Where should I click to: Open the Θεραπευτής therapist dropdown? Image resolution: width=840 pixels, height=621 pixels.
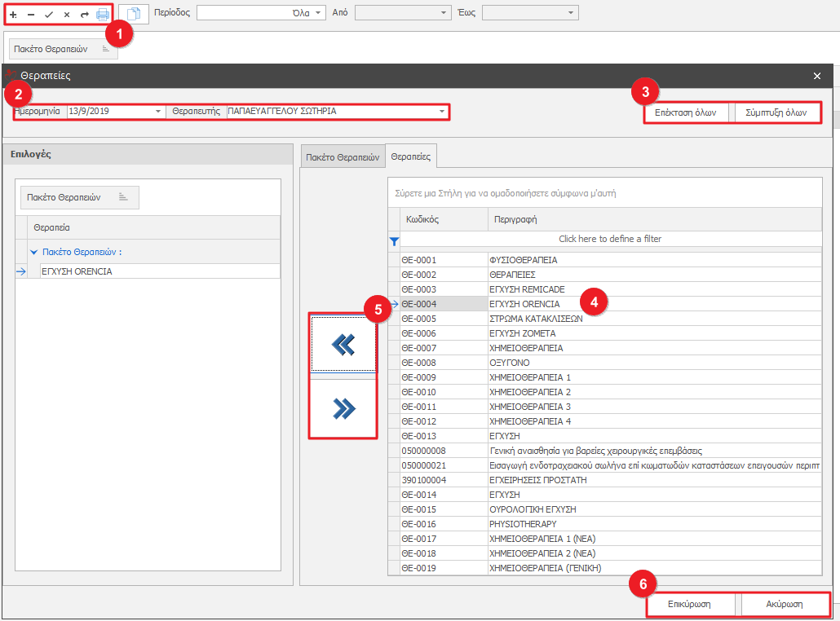point(442,111)
